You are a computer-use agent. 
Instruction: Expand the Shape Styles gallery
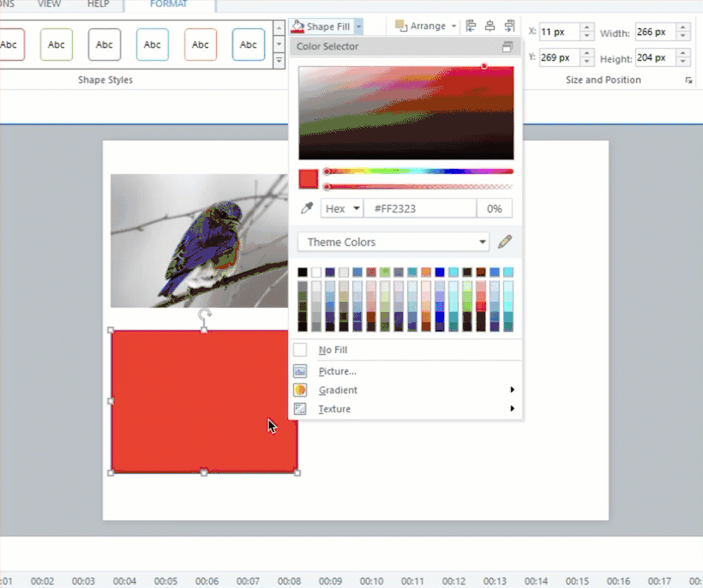coord(279,61)
